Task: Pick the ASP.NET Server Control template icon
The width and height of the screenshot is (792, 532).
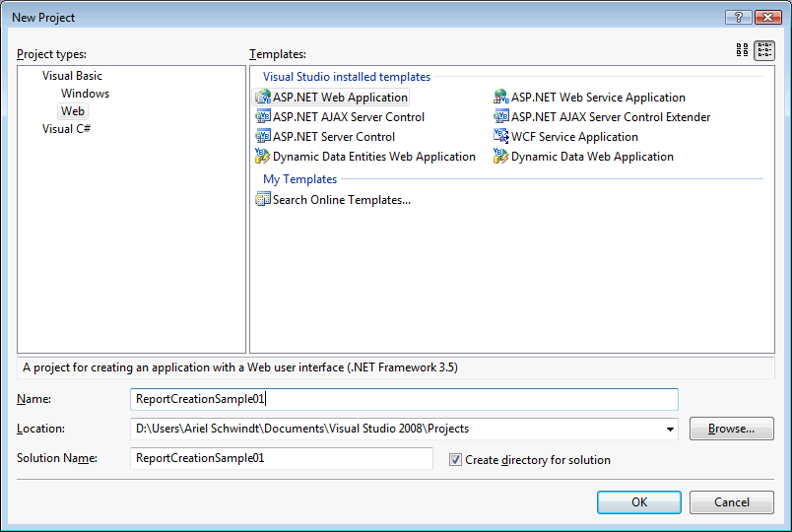Action: pyautogui.click(x=263, y=137)
